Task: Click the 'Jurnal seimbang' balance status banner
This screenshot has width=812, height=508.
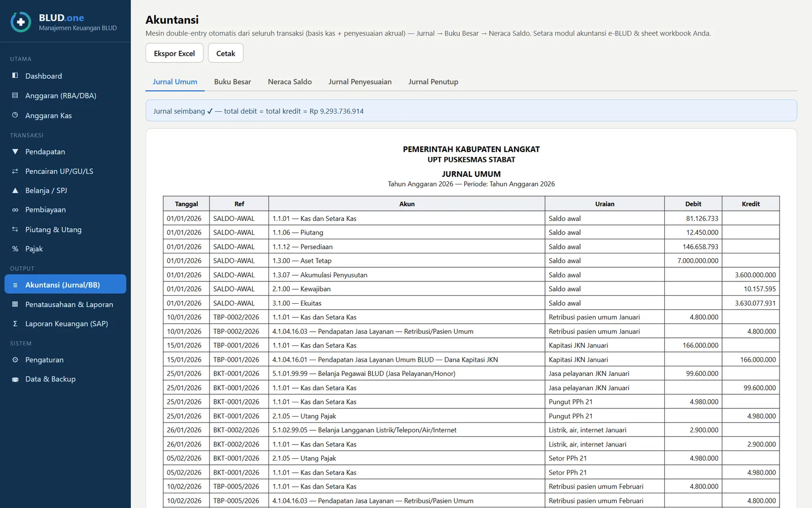Action: point(471,111)
